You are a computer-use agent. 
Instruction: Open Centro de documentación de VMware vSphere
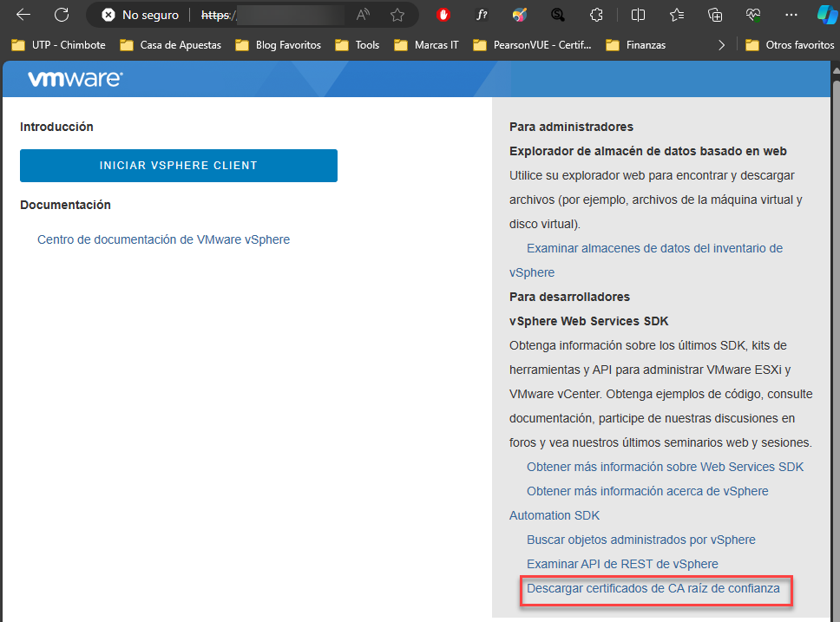(163, 239)
